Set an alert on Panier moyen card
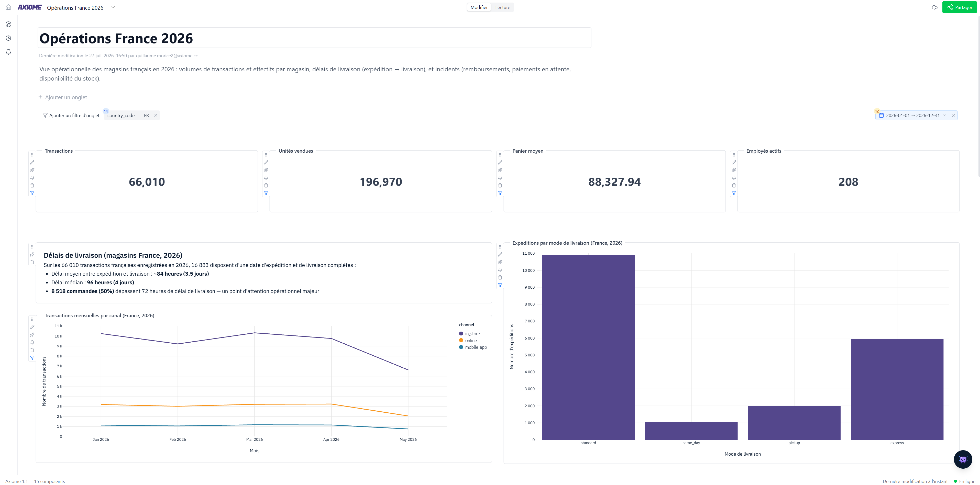The image size is (980, 485). (x=500, y=177)
